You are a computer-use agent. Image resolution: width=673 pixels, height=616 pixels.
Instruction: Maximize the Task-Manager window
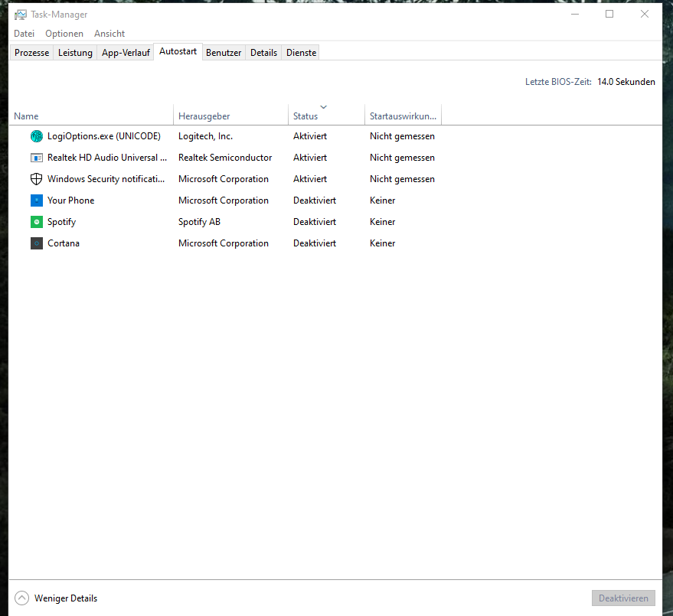[x=609, y=14]
